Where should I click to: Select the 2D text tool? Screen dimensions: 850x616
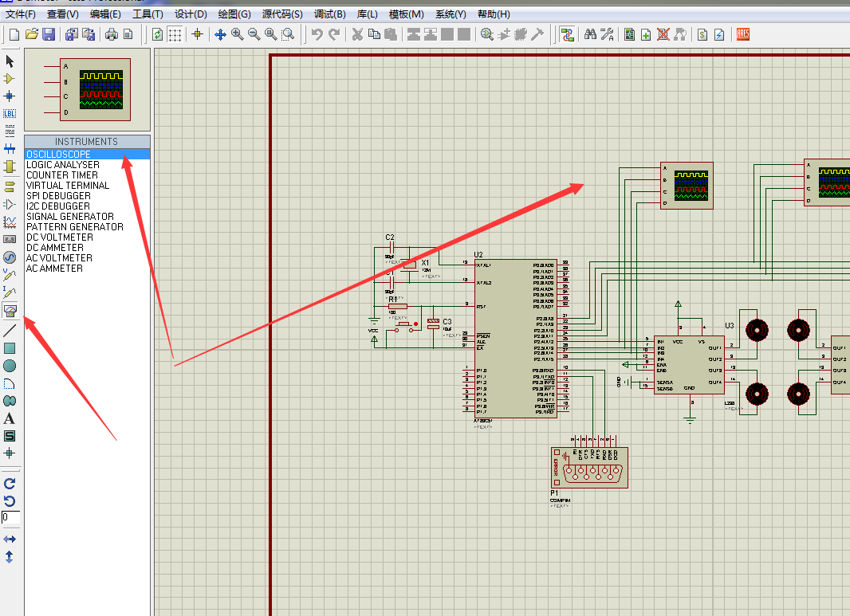tap(10, 418)
